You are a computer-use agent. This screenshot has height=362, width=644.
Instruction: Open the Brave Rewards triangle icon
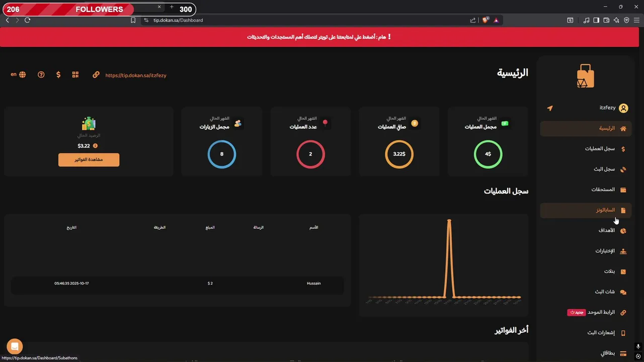point(496,20)
